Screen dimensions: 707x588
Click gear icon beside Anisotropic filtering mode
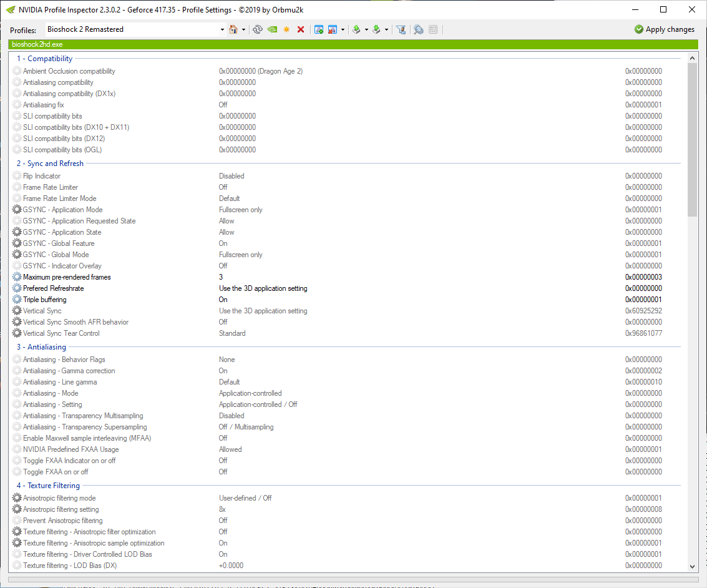17,498
